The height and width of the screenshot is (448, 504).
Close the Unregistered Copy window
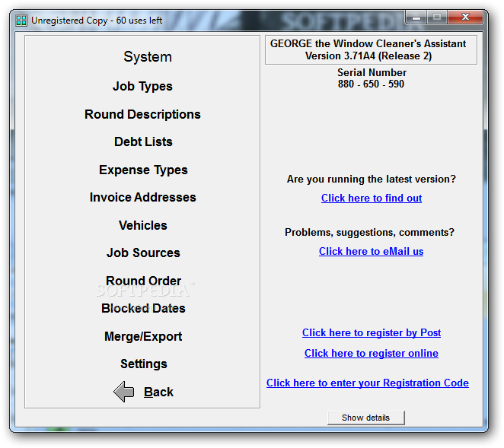pyautogui.click(x=464, y=17)
